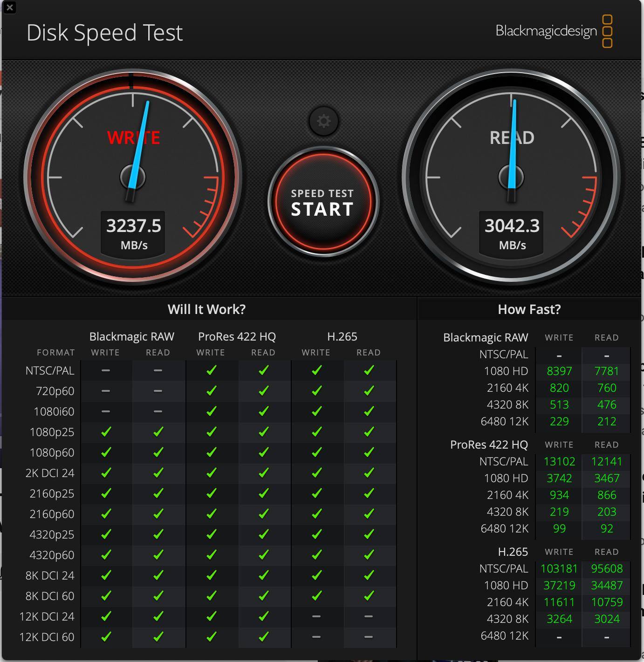Select the 3042.3 MB/s read readout
Viewport: 644px width, 662px height.
[x=512, y=232]
